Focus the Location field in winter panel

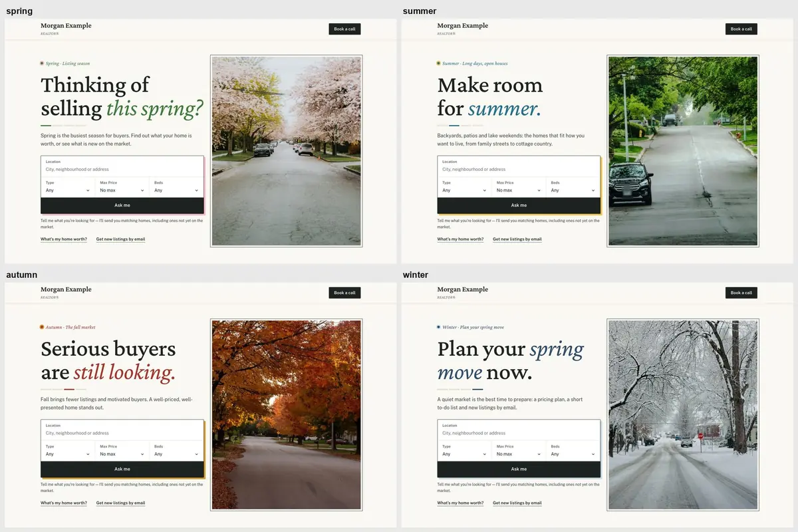click(x=519, y=430)
